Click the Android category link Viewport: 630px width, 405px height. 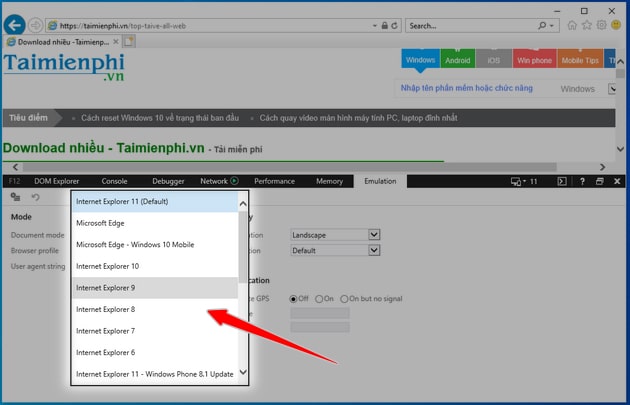[458, 59]
